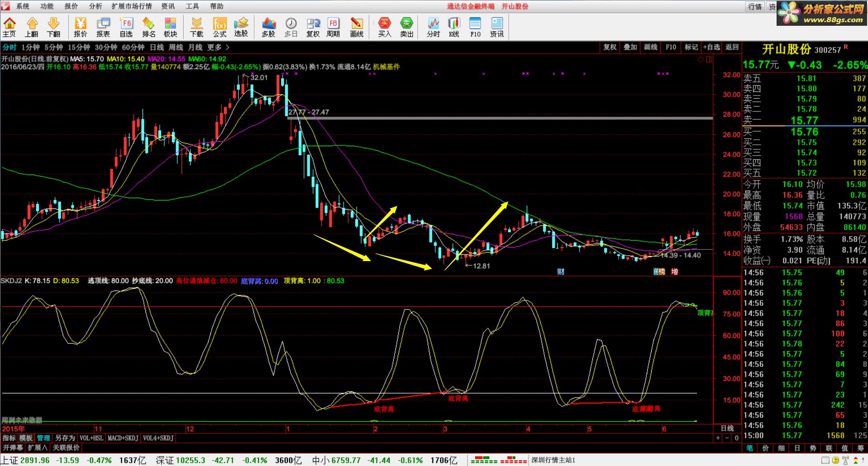
Task: Select the 周线 weekly period tab
Action: point(176,47)
